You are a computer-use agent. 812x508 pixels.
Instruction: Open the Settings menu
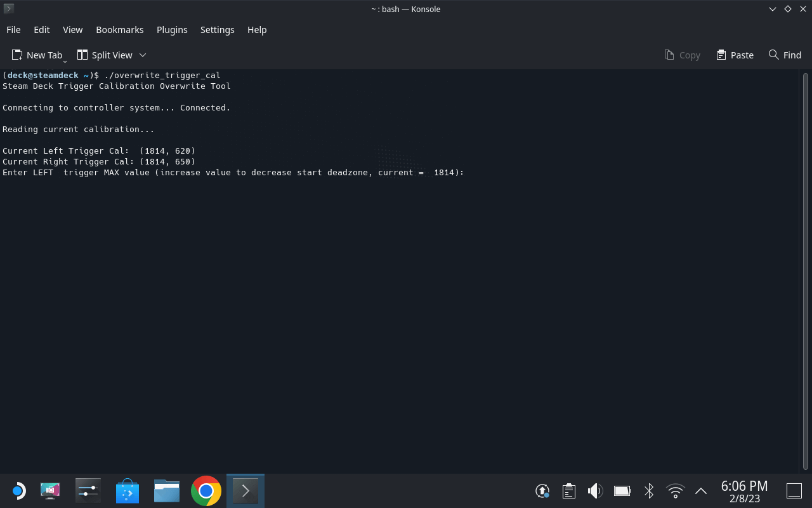pos(217,30)
